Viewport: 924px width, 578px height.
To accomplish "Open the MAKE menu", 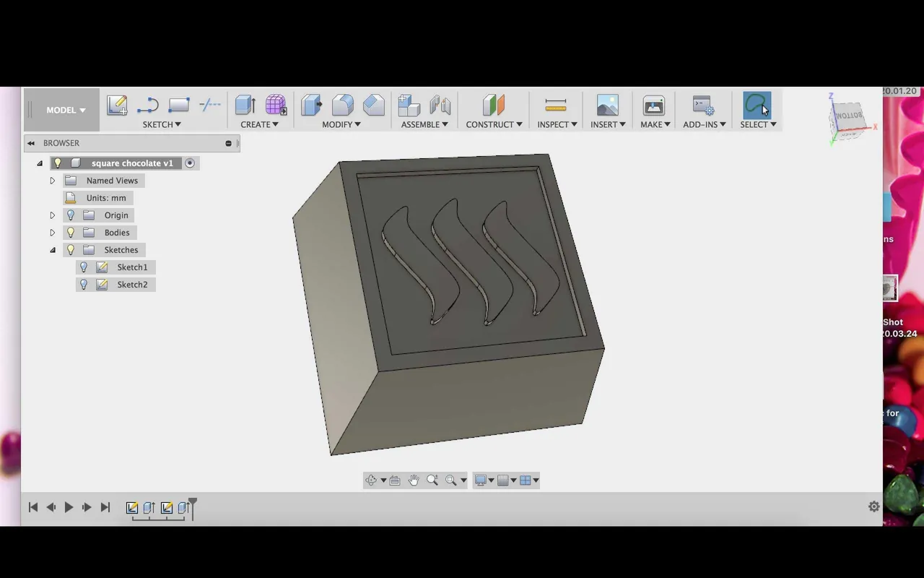I will point(655,124).
